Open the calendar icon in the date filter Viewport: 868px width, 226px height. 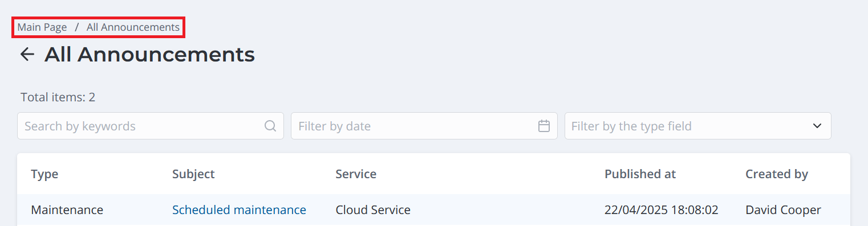pyautogui.click(x=544, y=126)
